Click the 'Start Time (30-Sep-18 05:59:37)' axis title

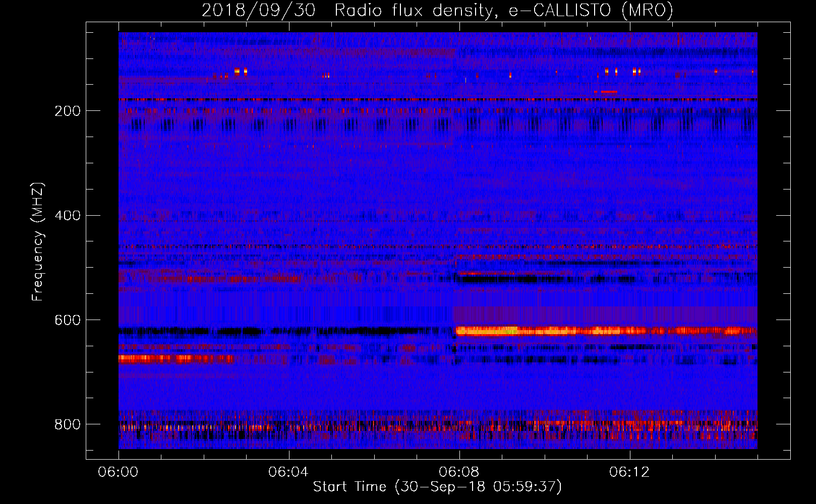tap(437, 487)
